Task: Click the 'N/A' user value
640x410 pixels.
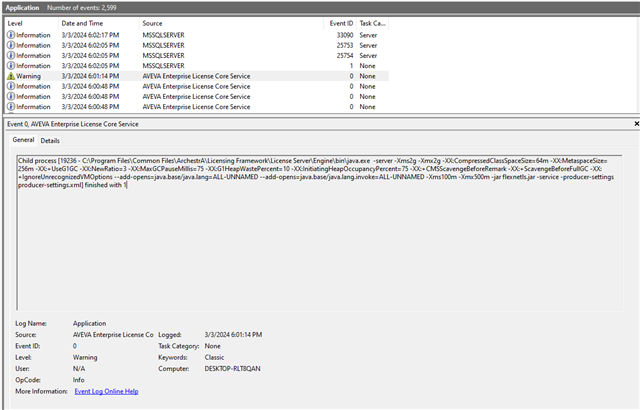Action: (79, 368)
